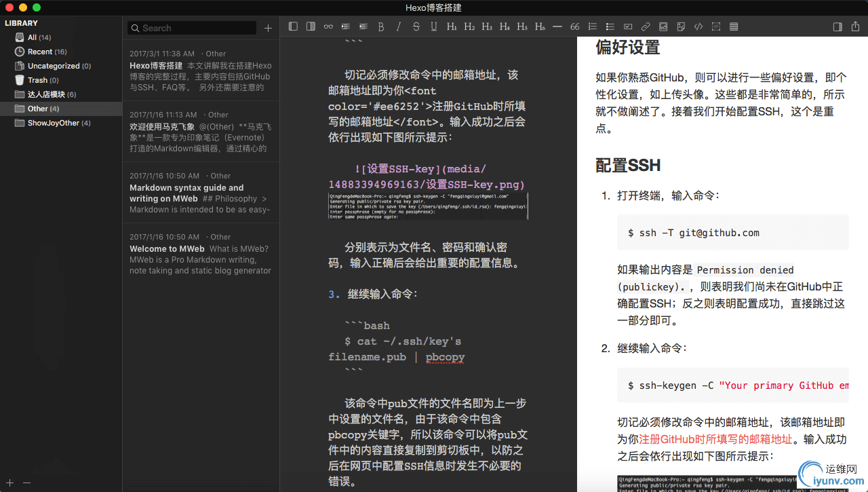Click the terminal image thumbnail in preview
This screenshot has height=492, width=868.
coord(732,483)
